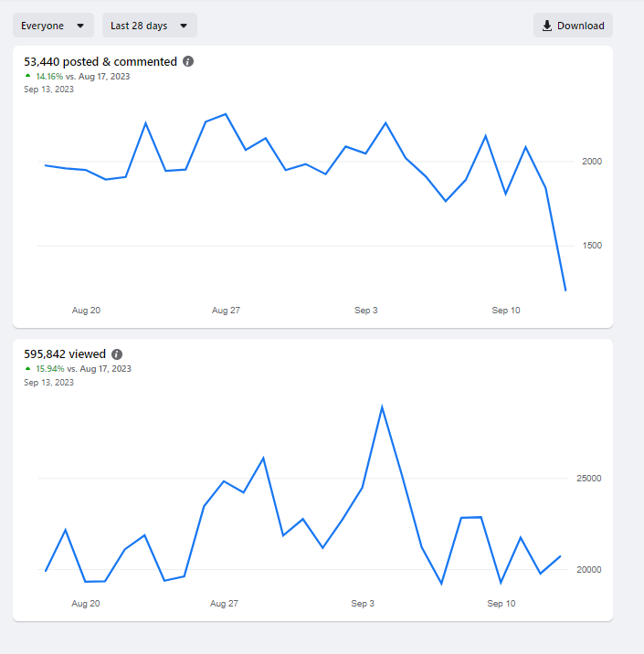Click the 595,842 viewed heading
The width and height of the screenshot is (644, 654).
click(65, 354)
